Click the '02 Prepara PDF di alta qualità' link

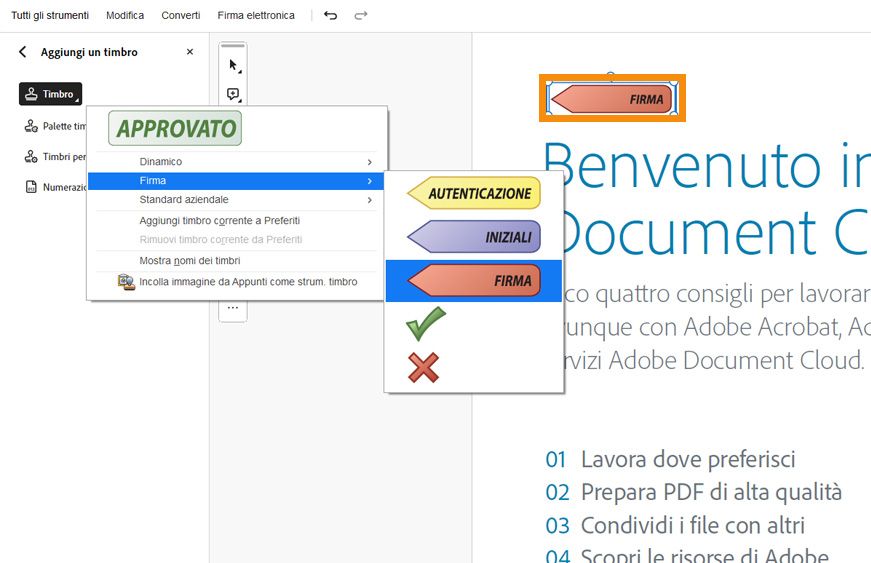click(694, 492)
